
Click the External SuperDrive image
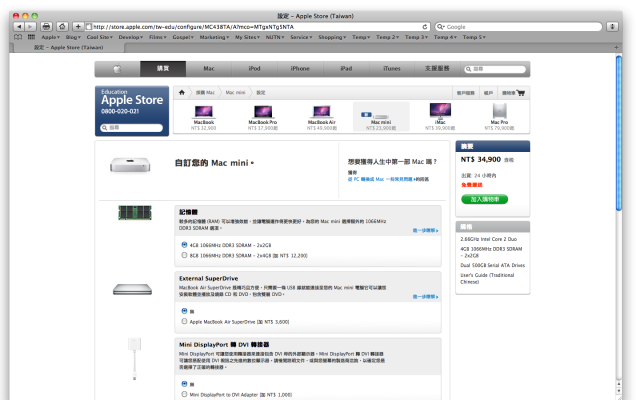point(132,289)
